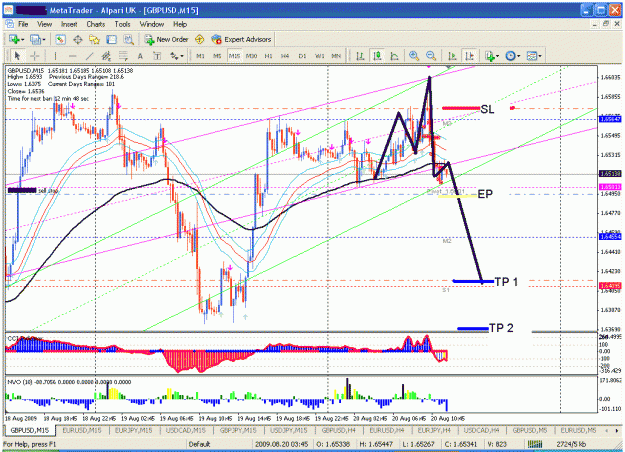Viewport: 625px width, 452px height.
Task: Select the H1 timeframe button
Action: click(268, 56)
